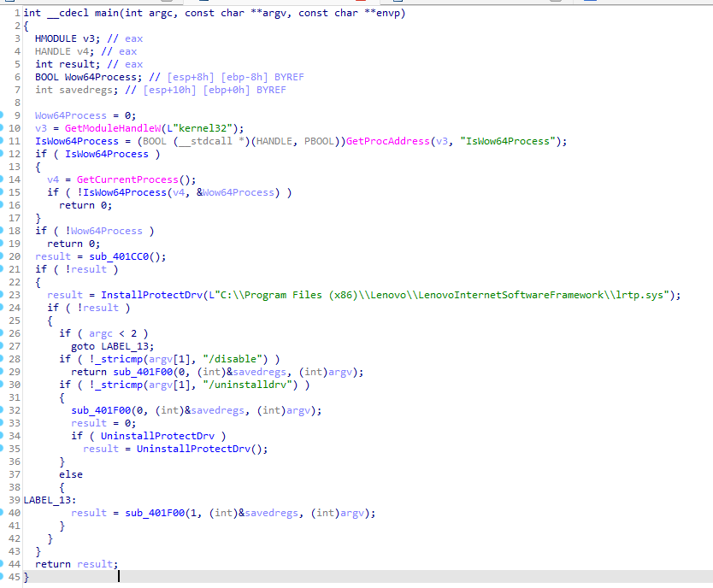Viewport: 713px width, 588px height.
Task: Select the LABEL_13: label on line 39
Action: coord(50,500)
